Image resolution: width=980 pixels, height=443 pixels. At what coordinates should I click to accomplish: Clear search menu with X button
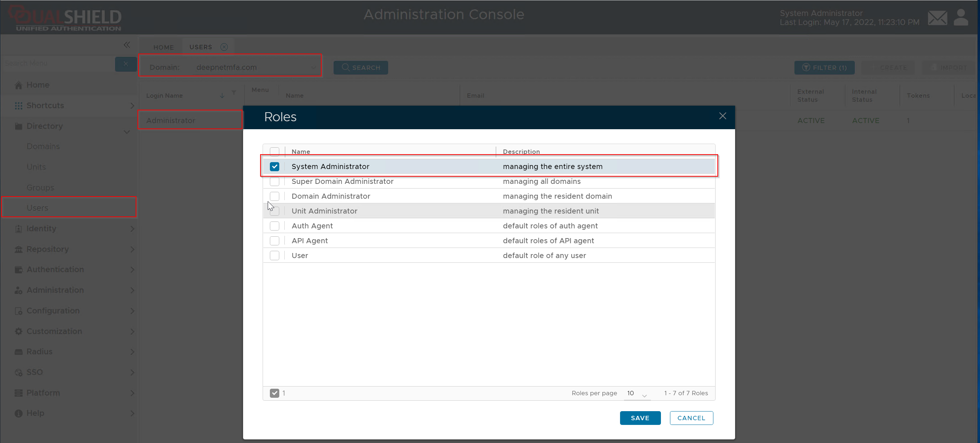tap(126, 64)
